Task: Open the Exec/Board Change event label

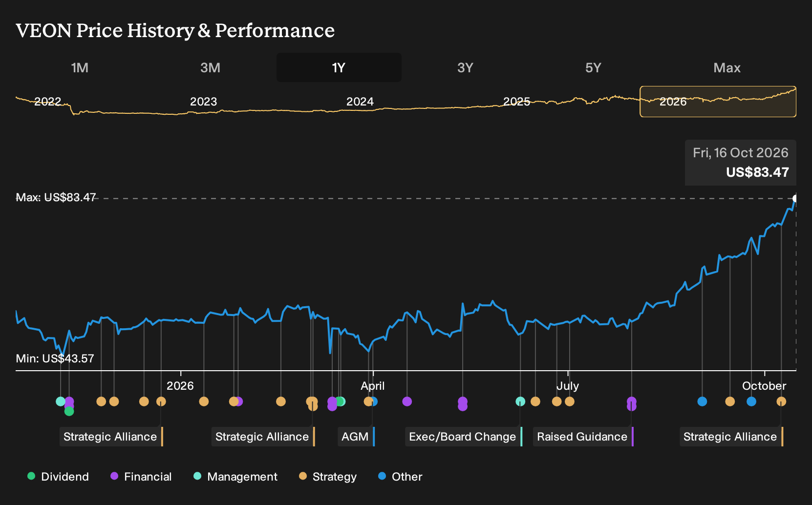Action: [464, 437]
